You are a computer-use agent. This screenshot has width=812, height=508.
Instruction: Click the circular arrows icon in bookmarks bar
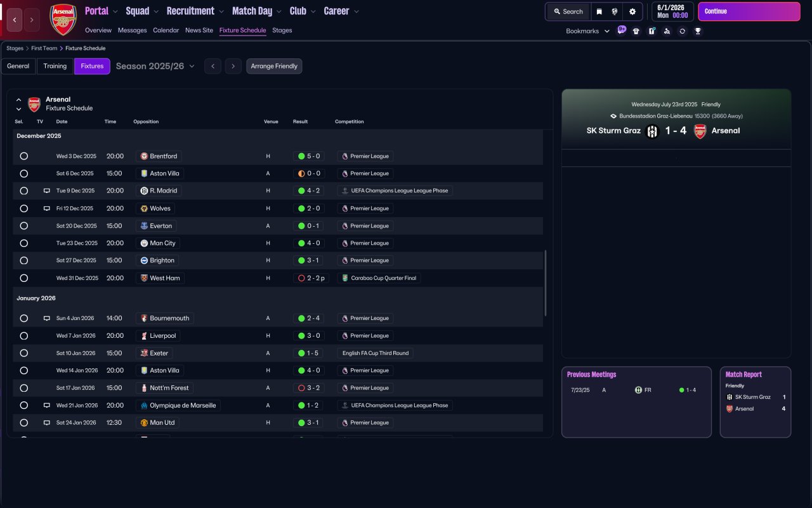682,31
